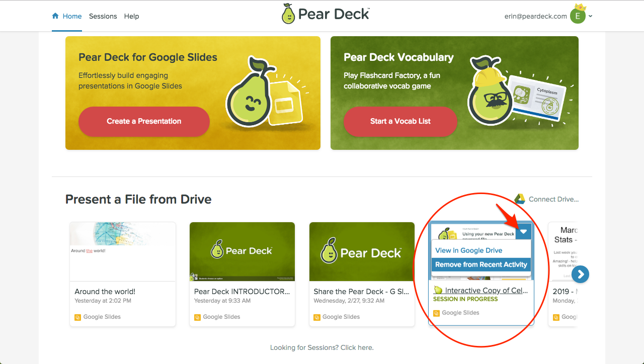Click the Home house icon
This screenshot has height=364, width=644.
click(x=55, y=16)
